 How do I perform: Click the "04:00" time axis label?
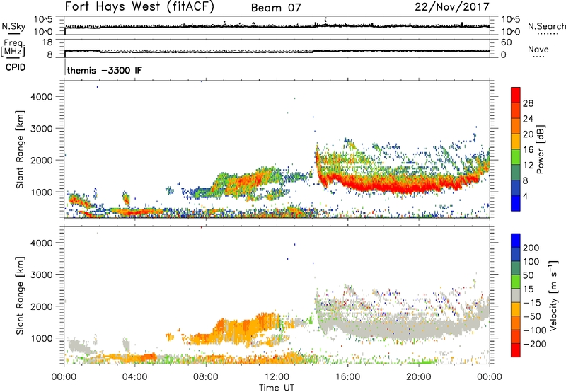[134, 377]
